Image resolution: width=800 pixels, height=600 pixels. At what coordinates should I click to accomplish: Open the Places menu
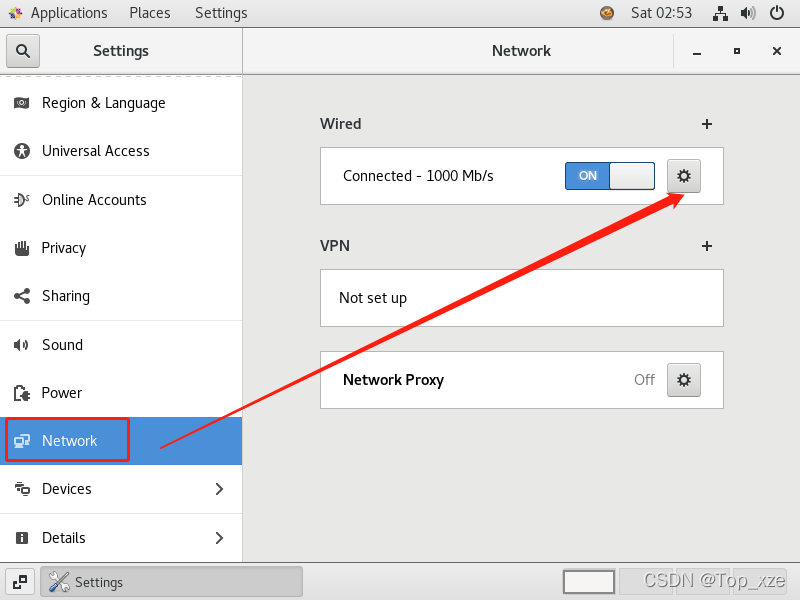click(x=149, y=13)
